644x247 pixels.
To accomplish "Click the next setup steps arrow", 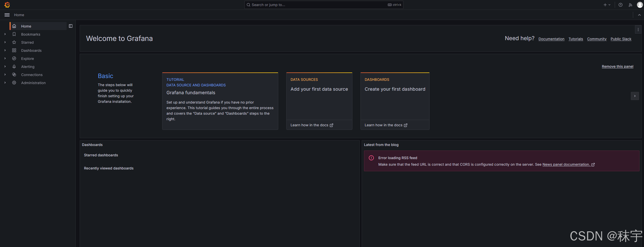I will pos(635,96).
